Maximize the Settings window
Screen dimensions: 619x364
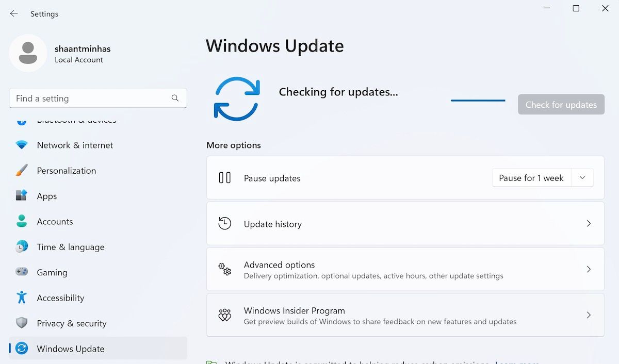pos(576,8)
